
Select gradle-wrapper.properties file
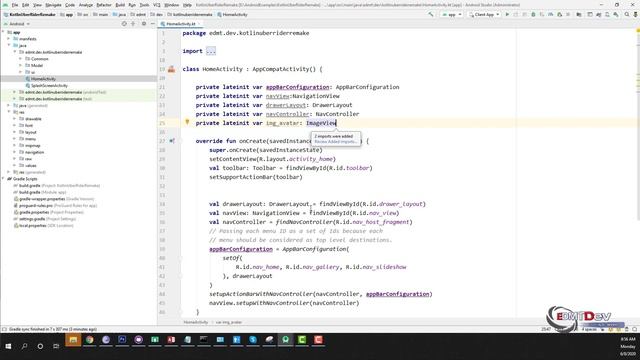tap(42, 199)
